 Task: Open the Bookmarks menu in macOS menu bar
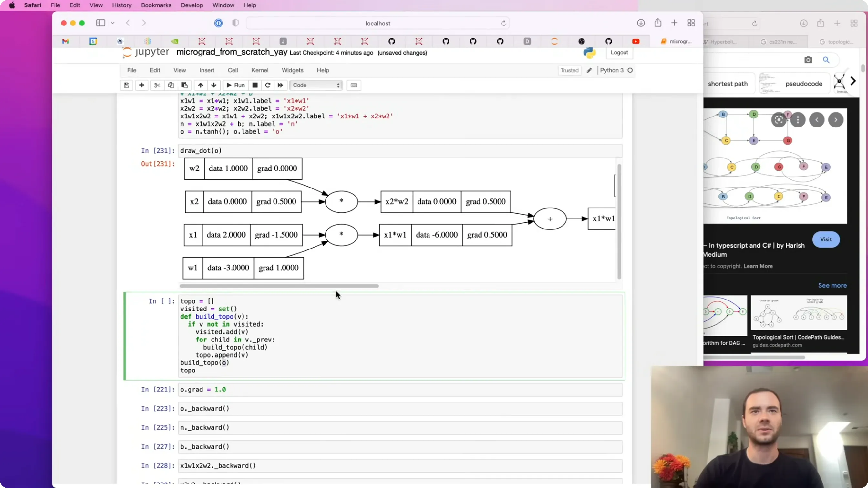tap(156, 5)
